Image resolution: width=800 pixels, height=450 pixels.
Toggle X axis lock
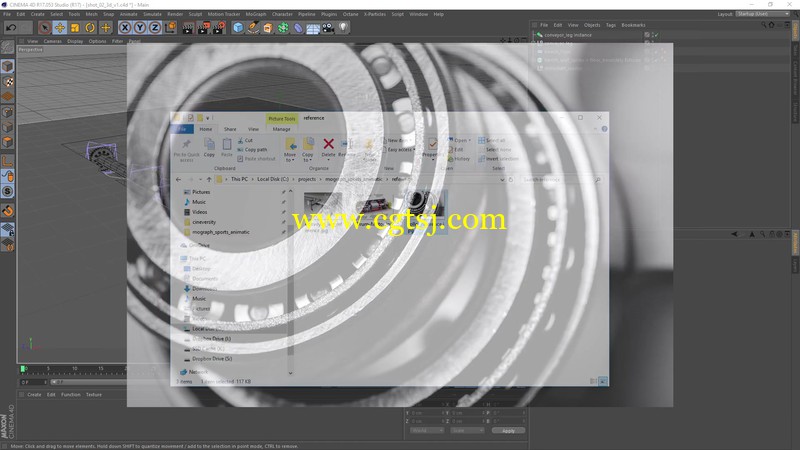[125, 28]
